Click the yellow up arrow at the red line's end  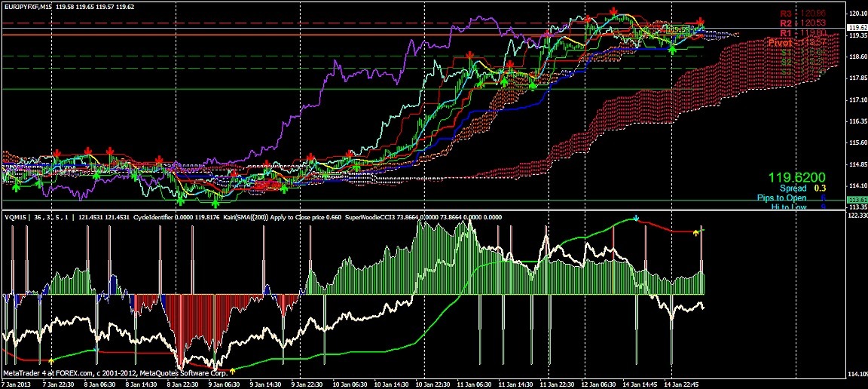696,232
